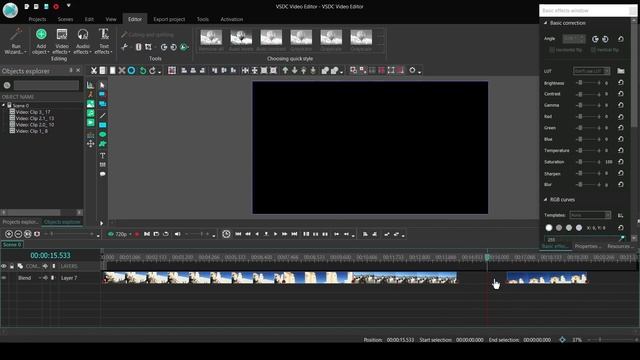Select the ellipse shape tool
The image size is (640, 360).
tap(102, 134)
